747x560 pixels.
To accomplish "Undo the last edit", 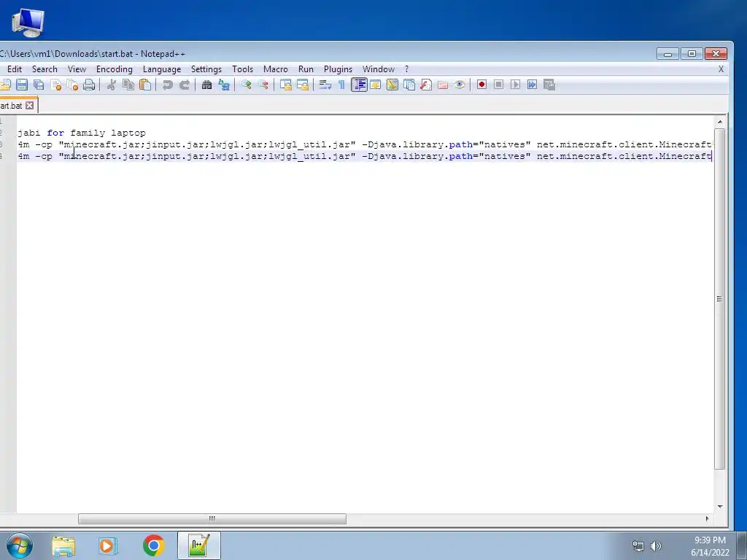I will tap(167, 85).
